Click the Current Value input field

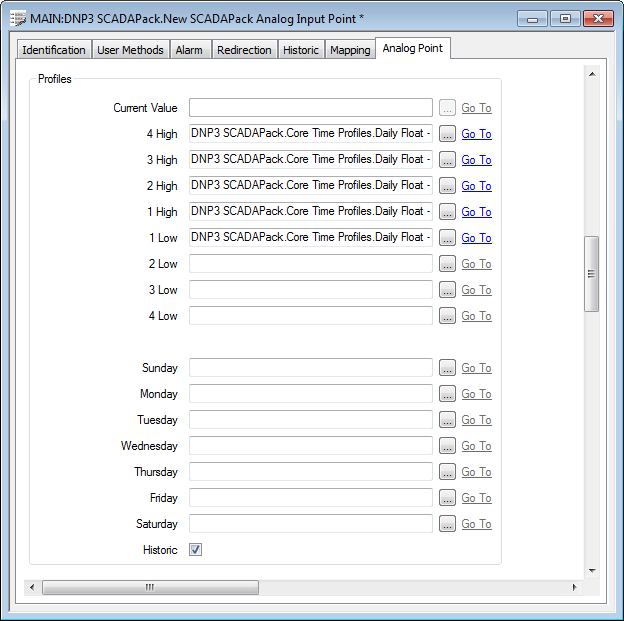click(x=311, y=108)
